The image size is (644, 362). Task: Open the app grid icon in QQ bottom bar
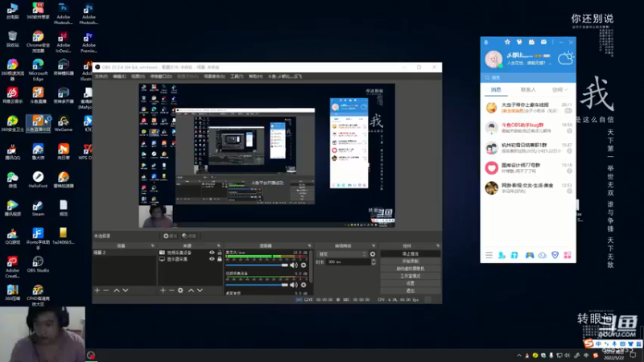tap(568, 255)
